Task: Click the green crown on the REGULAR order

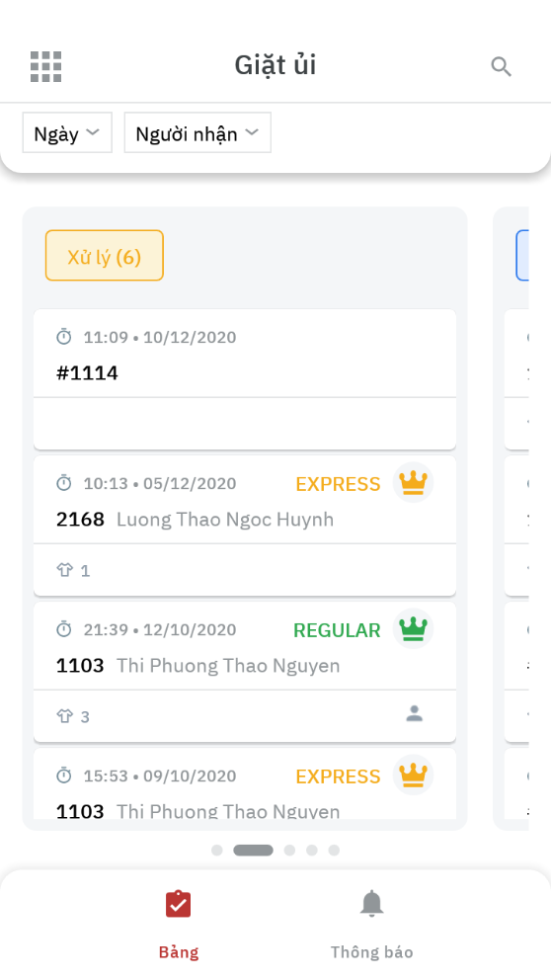Action: tap(413, 628)
